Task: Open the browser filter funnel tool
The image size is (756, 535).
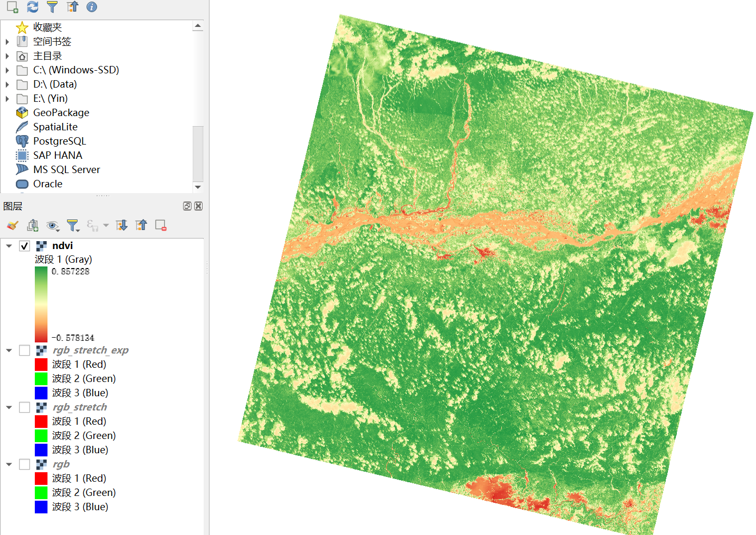Action: [52, 6]
